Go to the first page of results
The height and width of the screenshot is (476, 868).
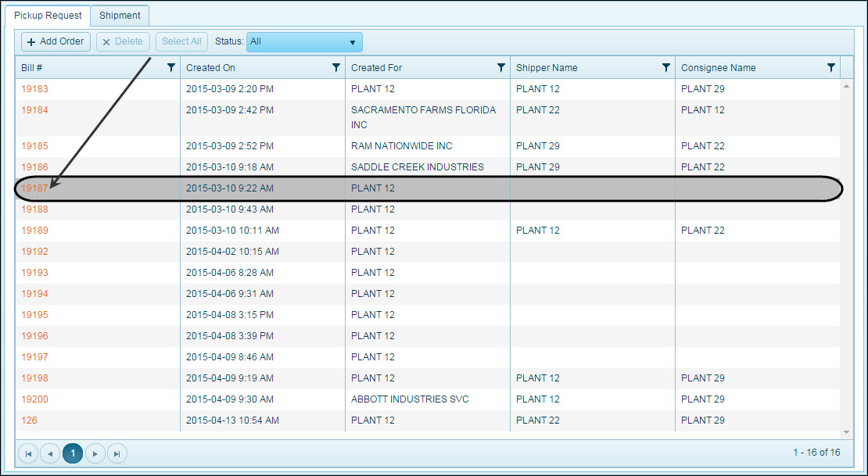point(28,453)
